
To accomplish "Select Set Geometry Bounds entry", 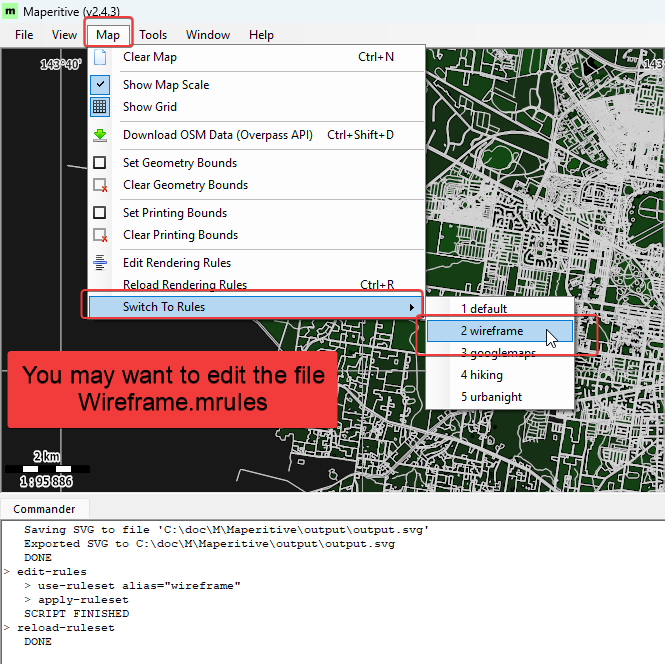I will coord(256,163).
